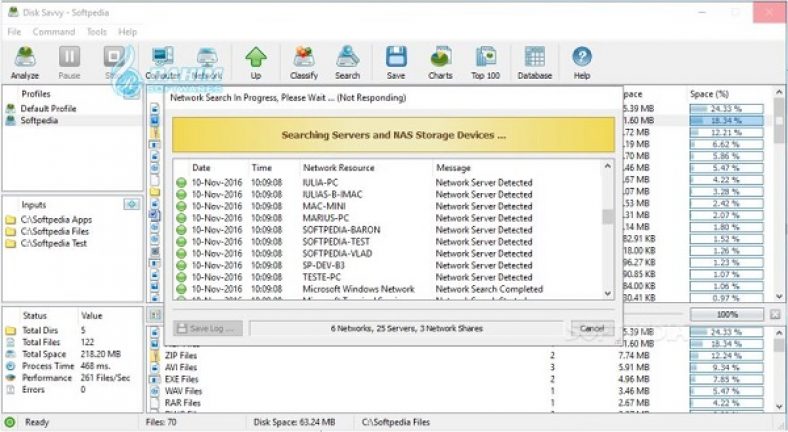Select the Microsoft Windows Network row
Viewport: 788px width, 432px height.
[387, 289]
